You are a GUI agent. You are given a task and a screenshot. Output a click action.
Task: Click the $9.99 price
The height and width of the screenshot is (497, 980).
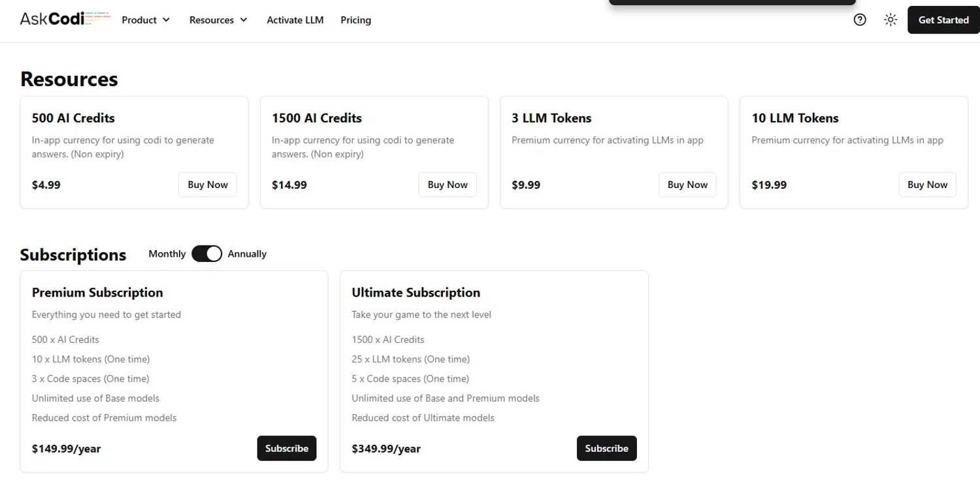coord(526,185)
